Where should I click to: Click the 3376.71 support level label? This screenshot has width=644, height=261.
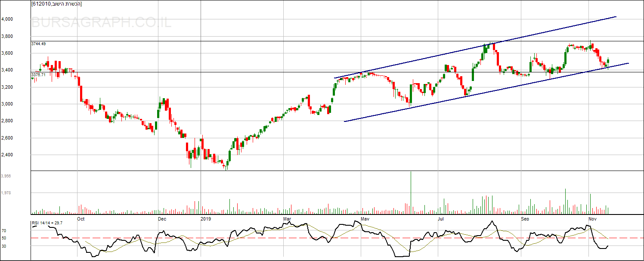click(38, 75)
